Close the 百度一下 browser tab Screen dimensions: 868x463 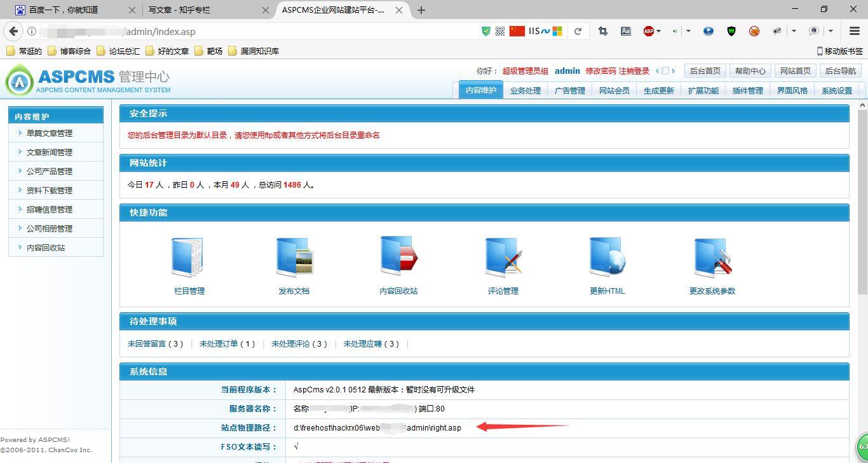point(132,10)
